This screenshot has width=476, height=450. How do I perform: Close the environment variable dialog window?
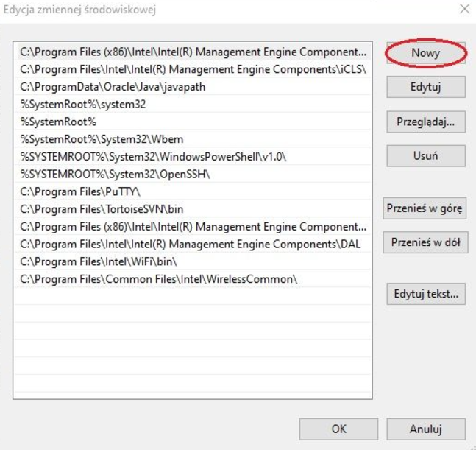[x=463, y=10]
